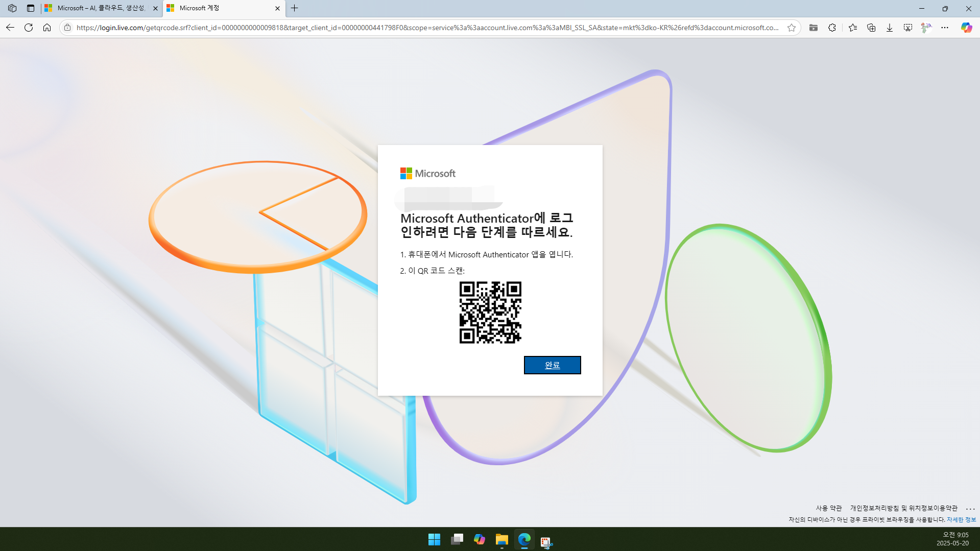Open Collections in the toolbar

(871, 28)
